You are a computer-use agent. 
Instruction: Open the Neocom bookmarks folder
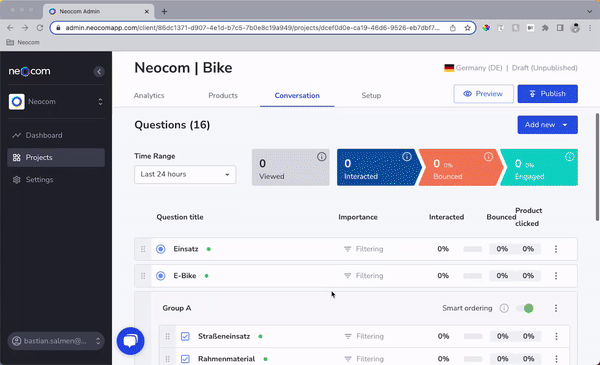tap(23, 42)
